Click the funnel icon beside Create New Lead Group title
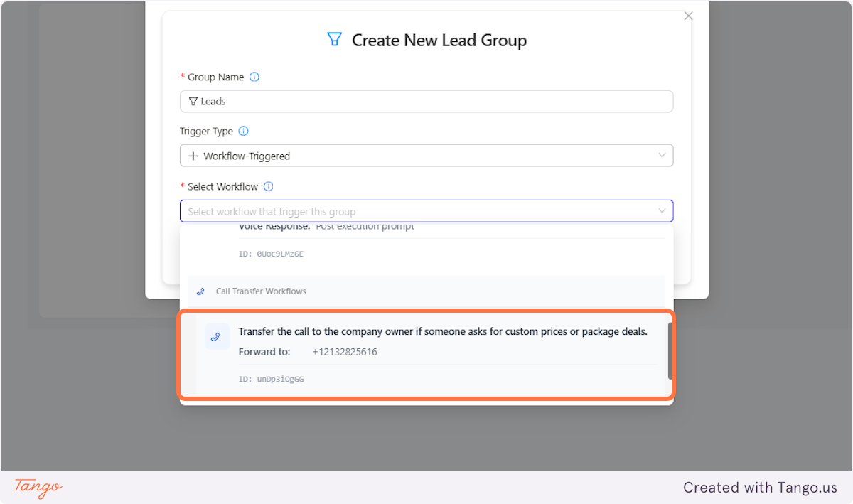The height and width of the screenshot is (504, 853). (334, 40)
